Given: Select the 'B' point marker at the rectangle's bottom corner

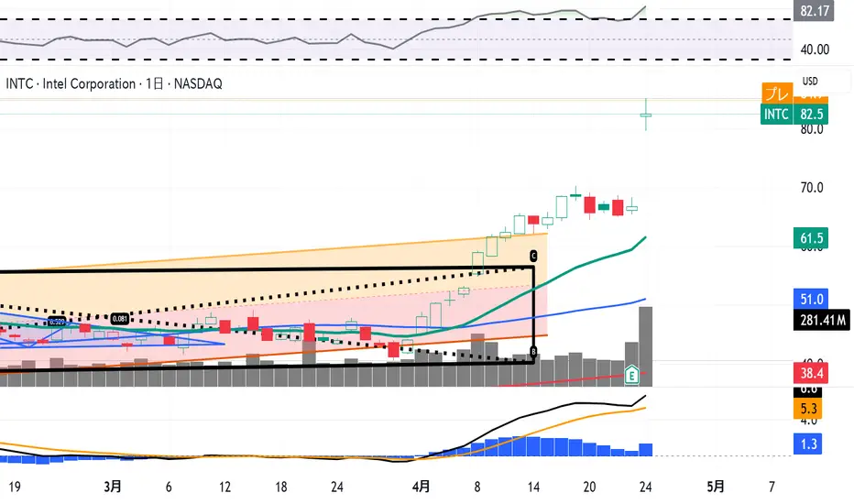Looking at the screenshot, I should (x=533, y=352).
